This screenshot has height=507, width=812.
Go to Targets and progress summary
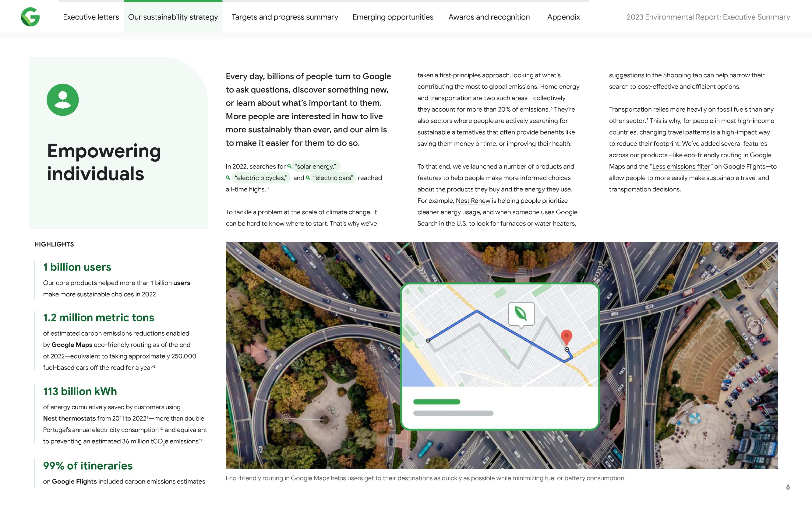pyautogui.click(x=285, y=17)
